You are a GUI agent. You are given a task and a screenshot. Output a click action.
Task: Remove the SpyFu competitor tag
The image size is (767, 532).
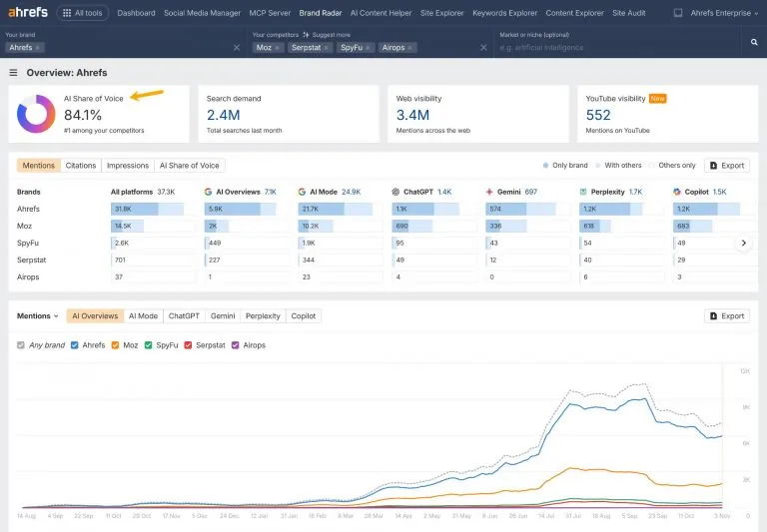click(368, 48)
